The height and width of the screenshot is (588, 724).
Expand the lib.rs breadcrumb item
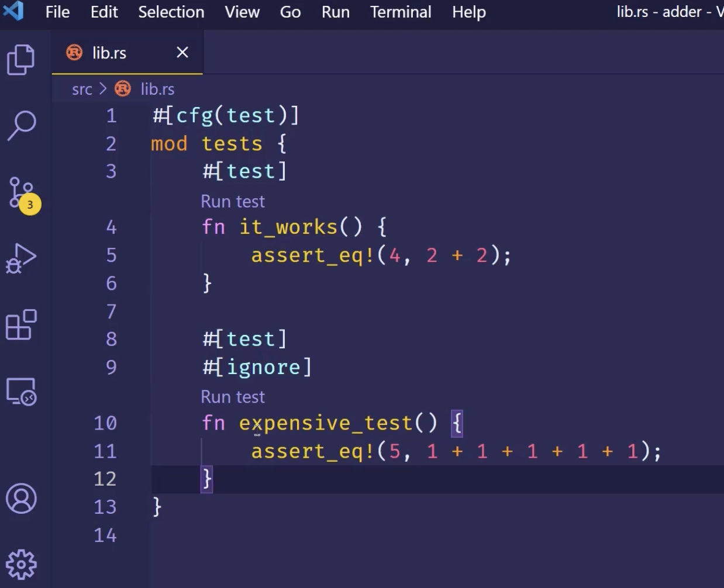157,89
